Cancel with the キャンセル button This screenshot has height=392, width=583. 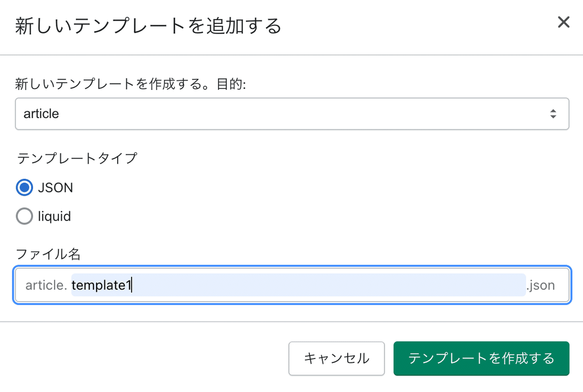click(x=337, y=358)
